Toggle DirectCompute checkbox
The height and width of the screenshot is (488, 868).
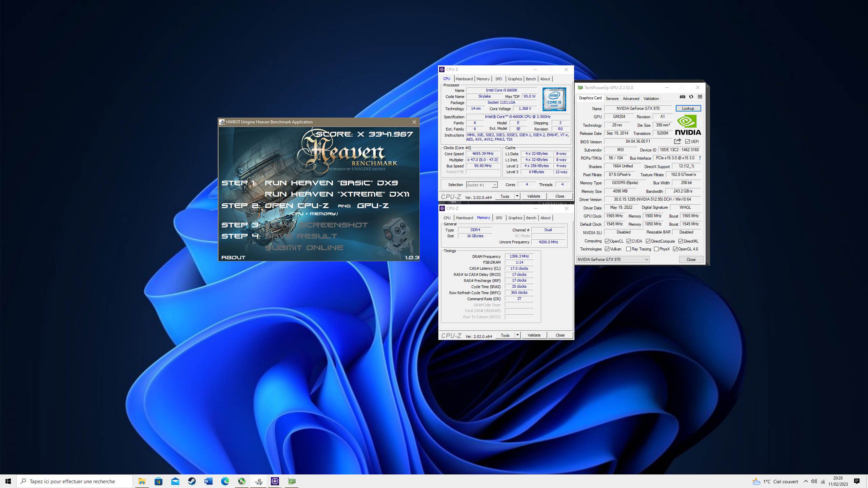click(648, 241)
